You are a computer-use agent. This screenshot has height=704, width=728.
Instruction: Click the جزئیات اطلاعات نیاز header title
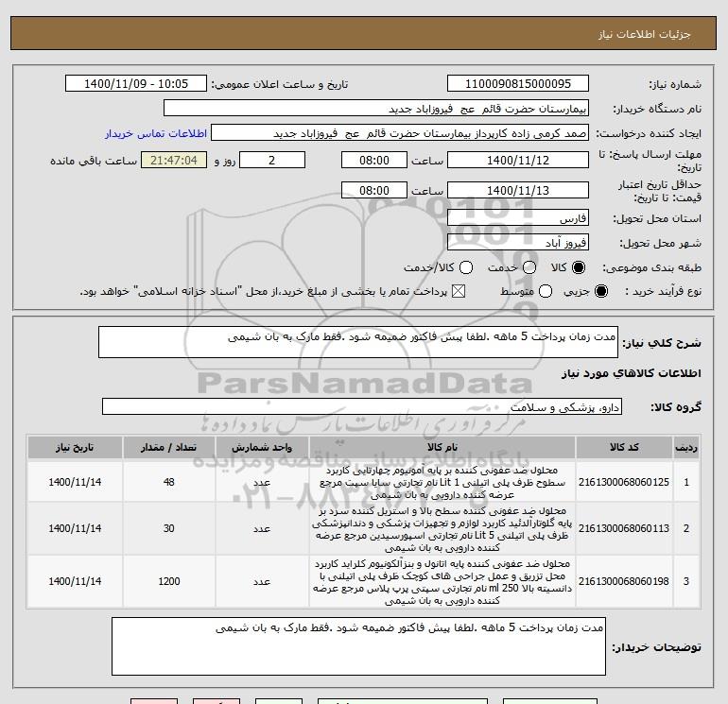point(645,34)
